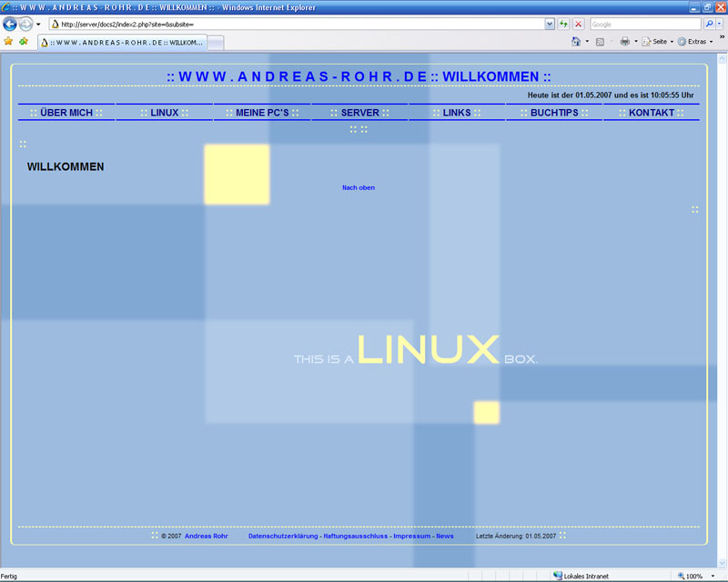The height and width of the screenshot is (582, 728).
Task: Click the browser Back arrow button
Action: [x=10, y=25]
